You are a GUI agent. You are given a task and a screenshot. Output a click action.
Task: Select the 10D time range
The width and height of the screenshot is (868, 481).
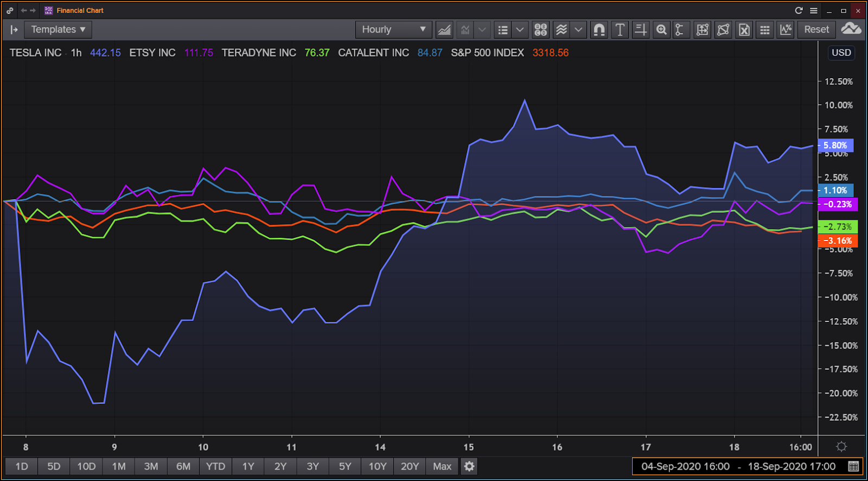click(86, 466)
